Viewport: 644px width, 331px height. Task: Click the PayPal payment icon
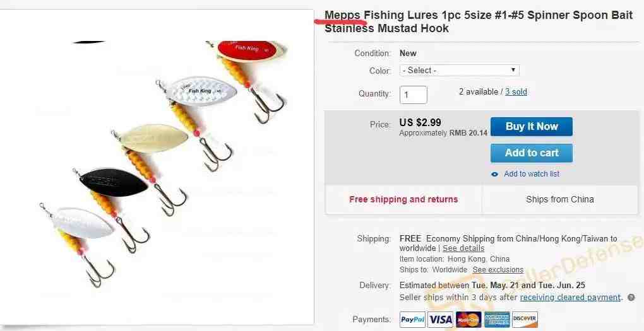click(x=413, y=320)
